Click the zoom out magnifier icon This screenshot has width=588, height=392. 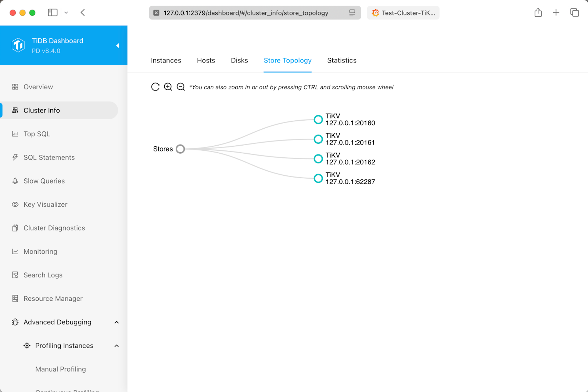coord(181,87)
